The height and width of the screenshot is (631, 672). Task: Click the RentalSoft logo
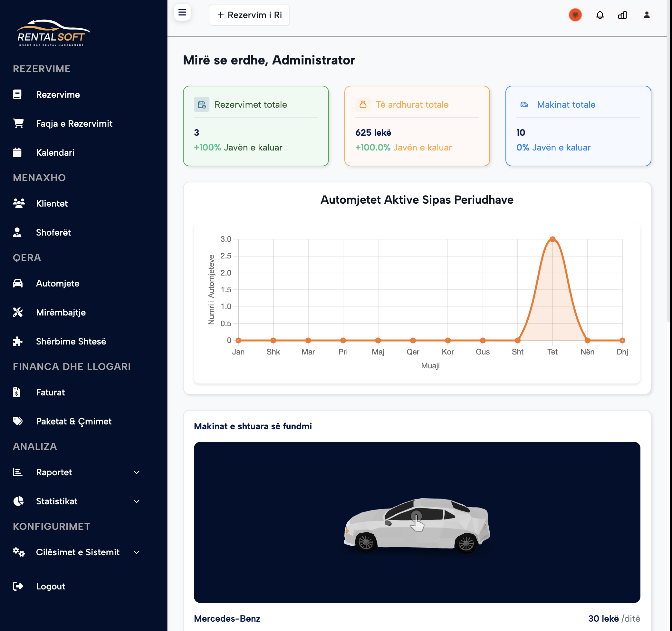[53, 33]
